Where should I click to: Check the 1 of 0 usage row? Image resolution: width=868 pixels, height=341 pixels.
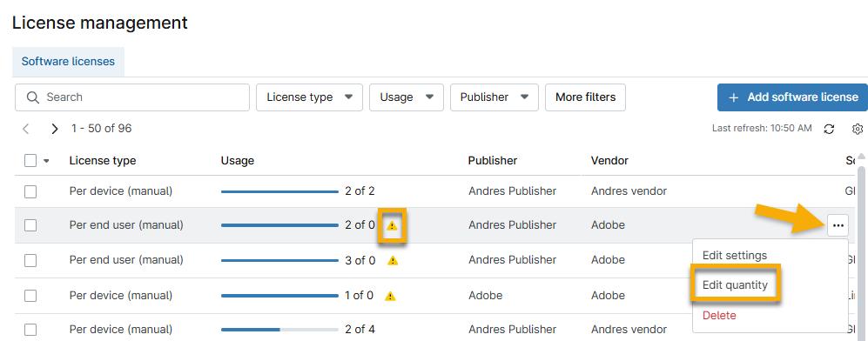pyautogui.click(x=30, y=296)
